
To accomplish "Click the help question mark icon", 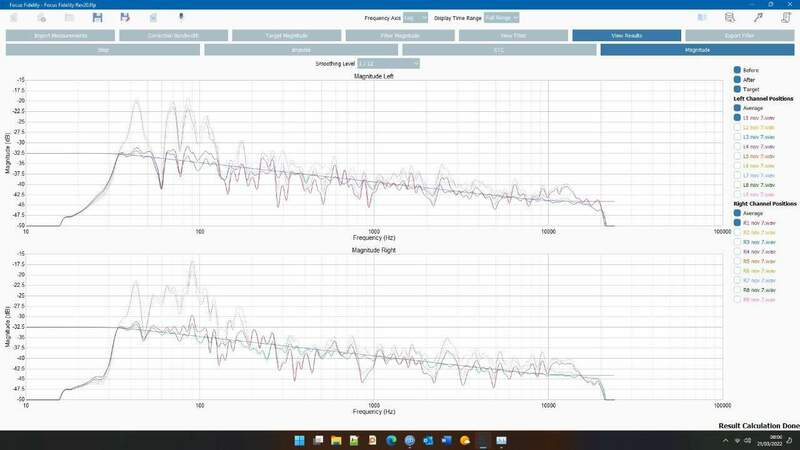I will click(x=785, y=17).
